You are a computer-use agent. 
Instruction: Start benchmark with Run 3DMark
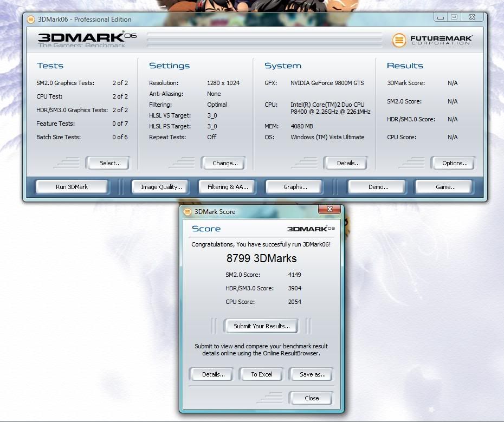coord(72,187)
